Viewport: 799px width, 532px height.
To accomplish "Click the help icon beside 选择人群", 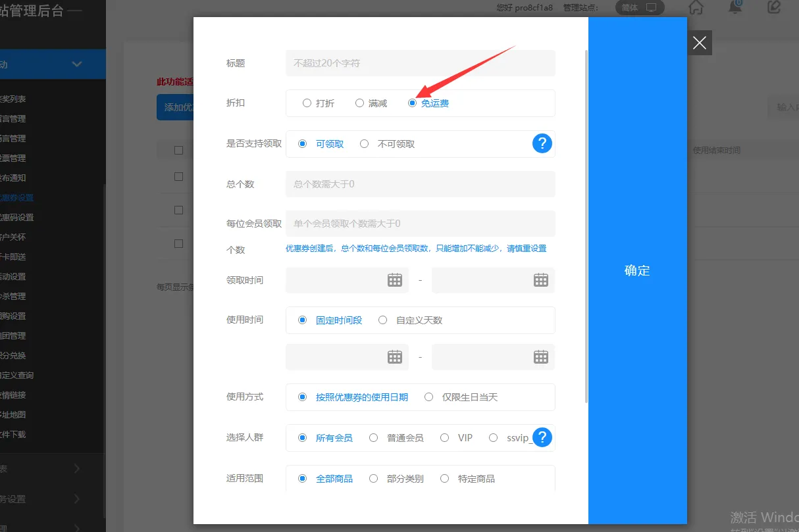I will (542, 437).
